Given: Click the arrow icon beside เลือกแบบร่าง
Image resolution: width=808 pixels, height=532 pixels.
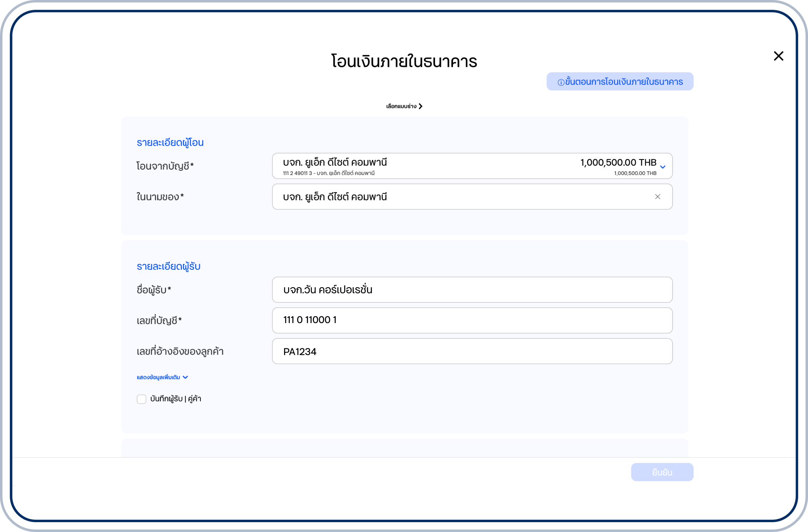Looking at the screenshot, I should pos(421,106).
